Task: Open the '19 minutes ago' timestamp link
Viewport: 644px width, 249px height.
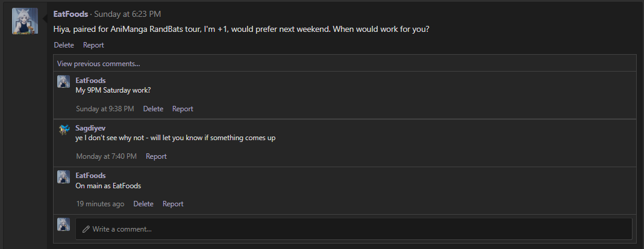Action: pos(100,204)
